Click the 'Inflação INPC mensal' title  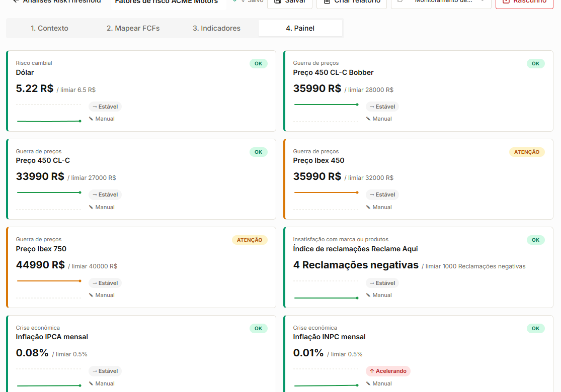329,337
